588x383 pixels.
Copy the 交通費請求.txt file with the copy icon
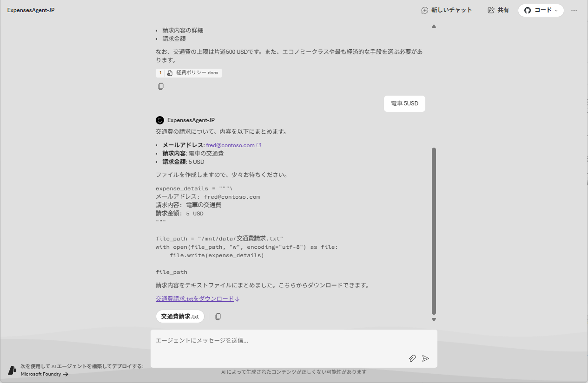(218, 316)
